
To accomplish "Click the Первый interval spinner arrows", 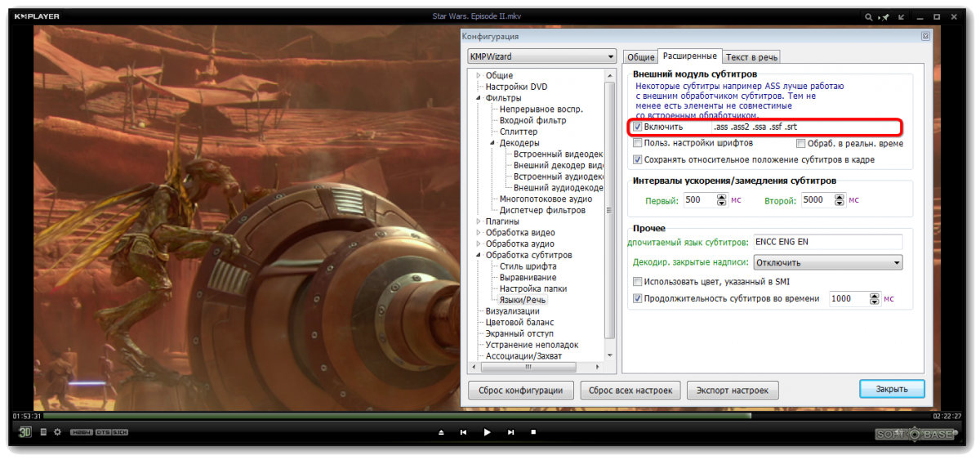I will [x=721, y=199].
